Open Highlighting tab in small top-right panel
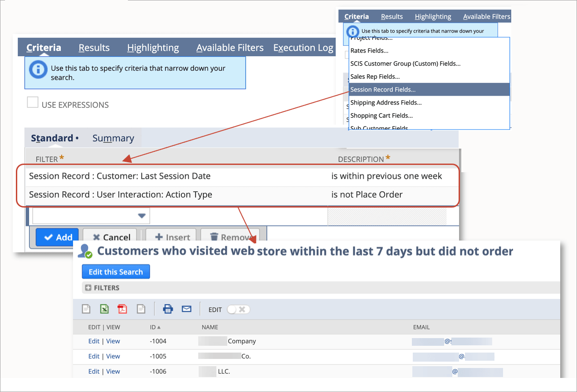Image resolution: width=577 pixels, height=392 pixels. (x=433, y=17)
